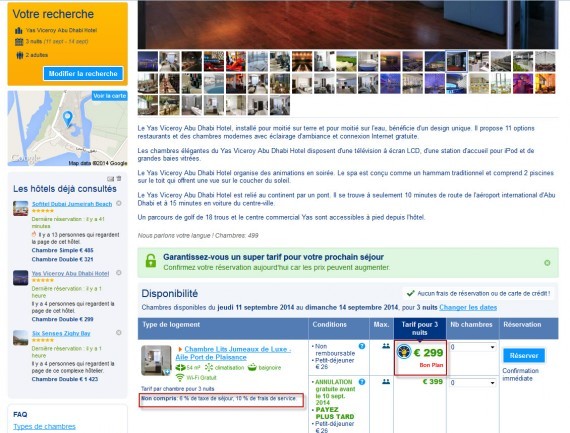Click the blue location pin on the map
570x433 pixels.
(68, 119)
